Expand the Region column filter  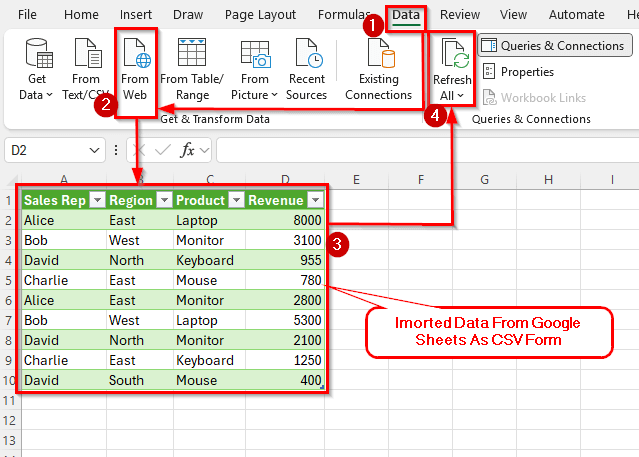[163, 200]
